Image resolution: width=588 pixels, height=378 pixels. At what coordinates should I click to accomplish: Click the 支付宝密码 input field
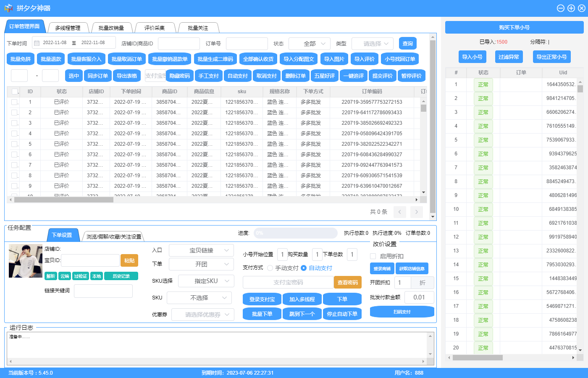tap(288, 282)
